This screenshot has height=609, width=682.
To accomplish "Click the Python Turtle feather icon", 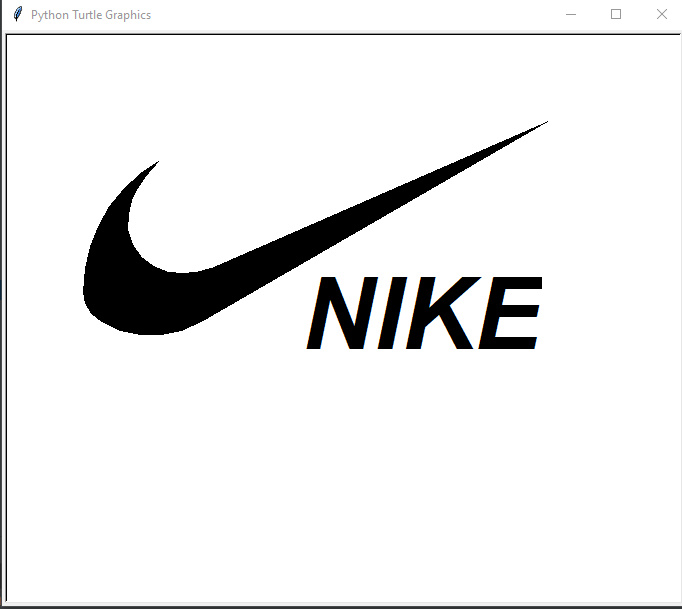I will click(x=17, y=14).
